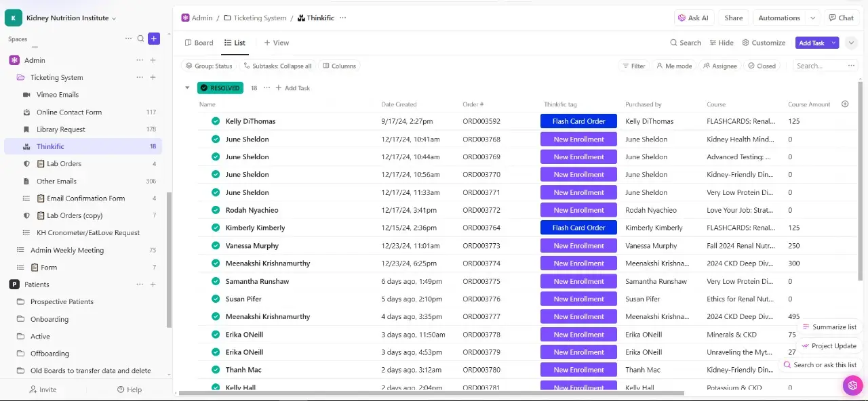
Task: Add item to Patients space via plus
Action: [x=153, y=284]
